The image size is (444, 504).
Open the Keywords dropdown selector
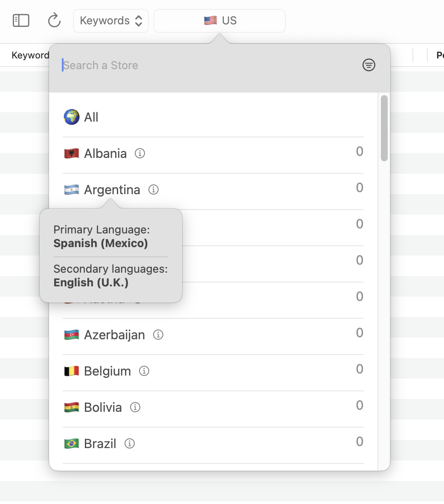pos(111,21)
